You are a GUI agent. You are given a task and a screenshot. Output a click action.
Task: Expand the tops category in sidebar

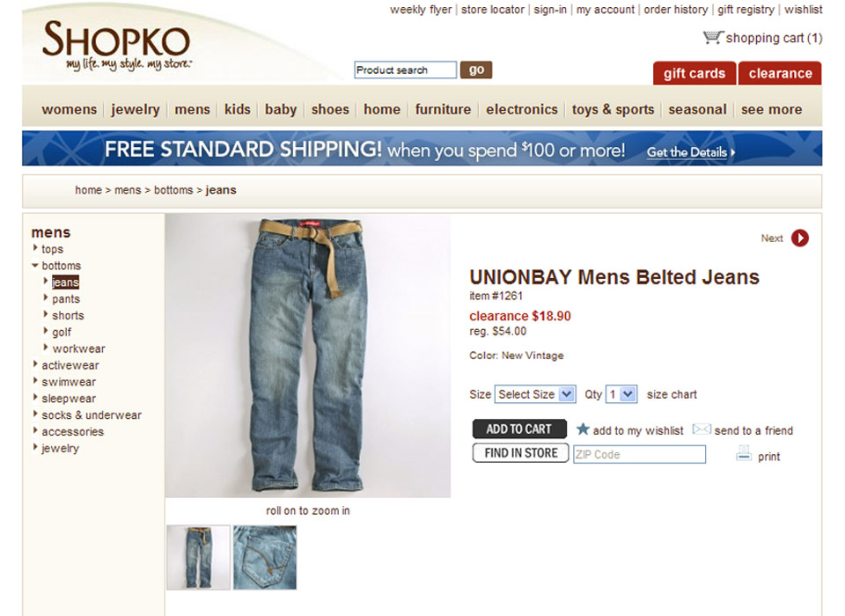35,248
